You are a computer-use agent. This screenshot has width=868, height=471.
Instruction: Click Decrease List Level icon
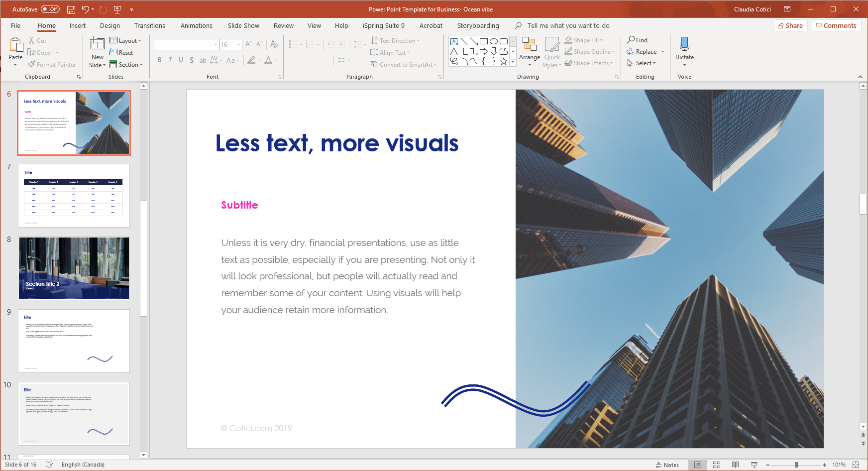[x=331, y=44]
